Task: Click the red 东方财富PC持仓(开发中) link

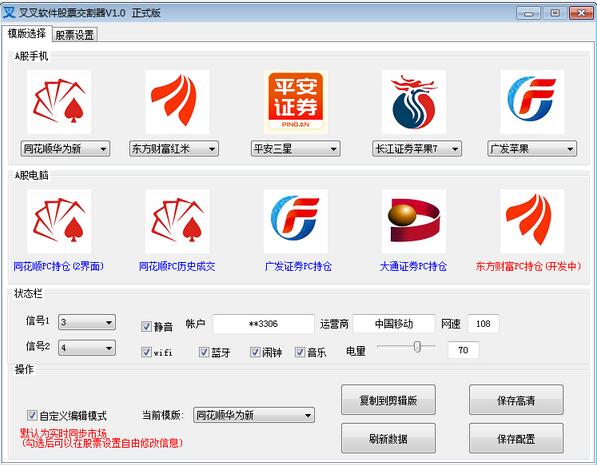Action: (x=528, y=266)
